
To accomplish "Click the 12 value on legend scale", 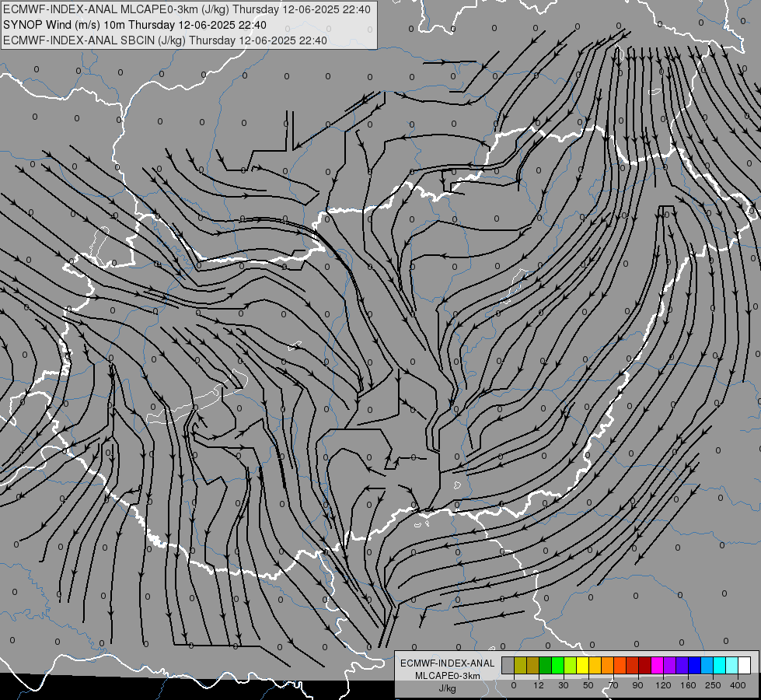I will [539, 685].
